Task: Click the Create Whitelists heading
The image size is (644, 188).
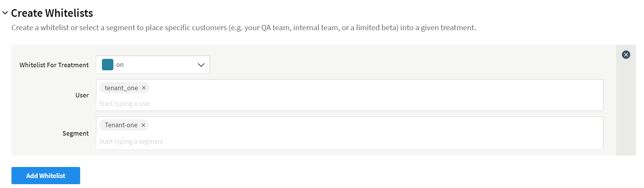Action: pyautogui.click(x=52, y=13)
